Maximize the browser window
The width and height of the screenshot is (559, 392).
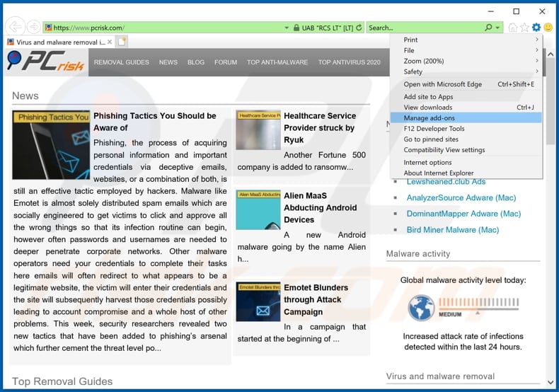(x=517, y=11)
